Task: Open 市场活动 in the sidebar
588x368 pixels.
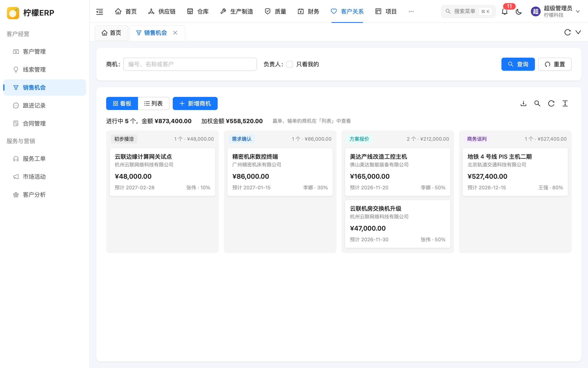Action: [x=45, y=177]
